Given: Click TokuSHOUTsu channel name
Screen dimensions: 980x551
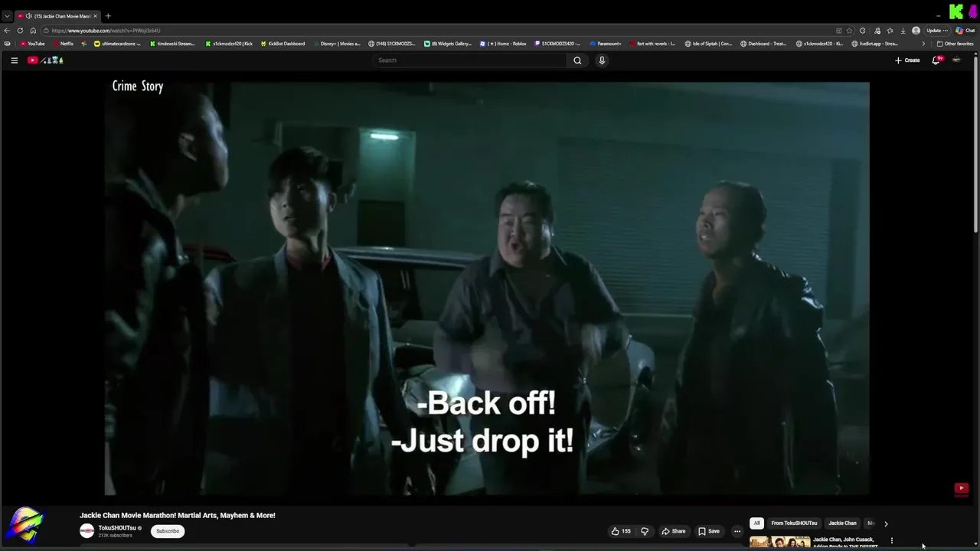Looking at the screenshot, I should coord(117,528).
